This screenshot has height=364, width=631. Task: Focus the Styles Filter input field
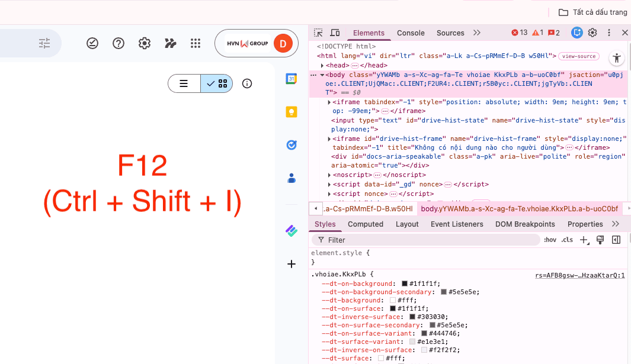click(x=426, y=240)
